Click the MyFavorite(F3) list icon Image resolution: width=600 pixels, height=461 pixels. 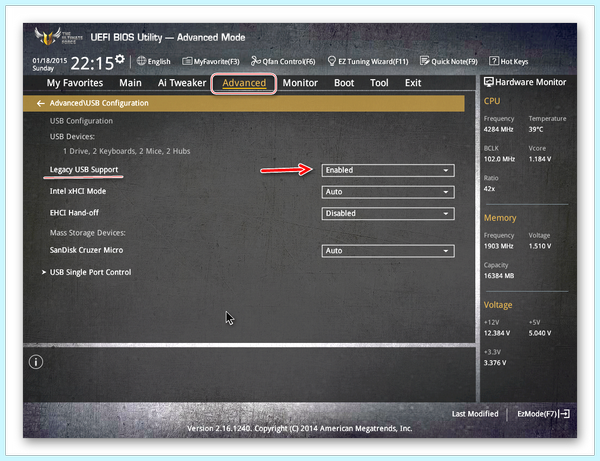pyautogui.click(x=187, y=61)
